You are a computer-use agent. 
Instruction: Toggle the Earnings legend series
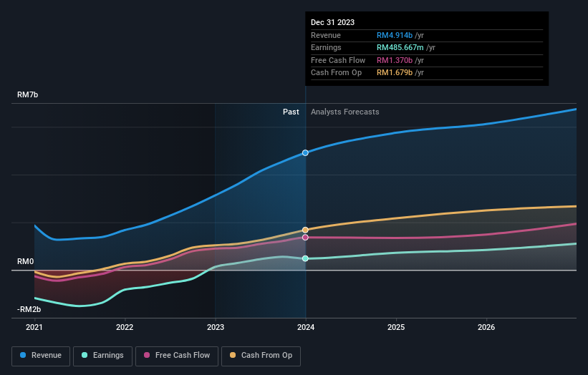(x=102, y=356)
